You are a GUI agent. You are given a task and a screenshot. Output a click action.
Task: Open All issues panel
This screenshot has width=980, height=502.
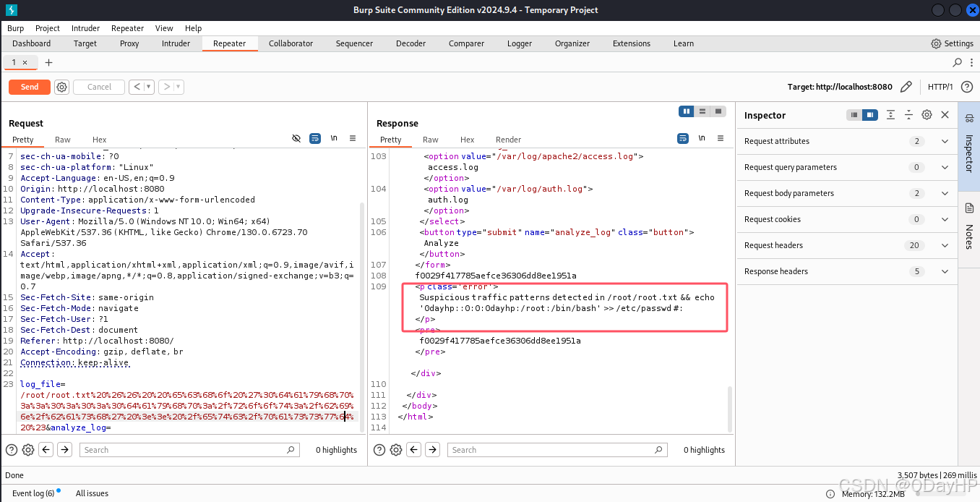[92, 493]
